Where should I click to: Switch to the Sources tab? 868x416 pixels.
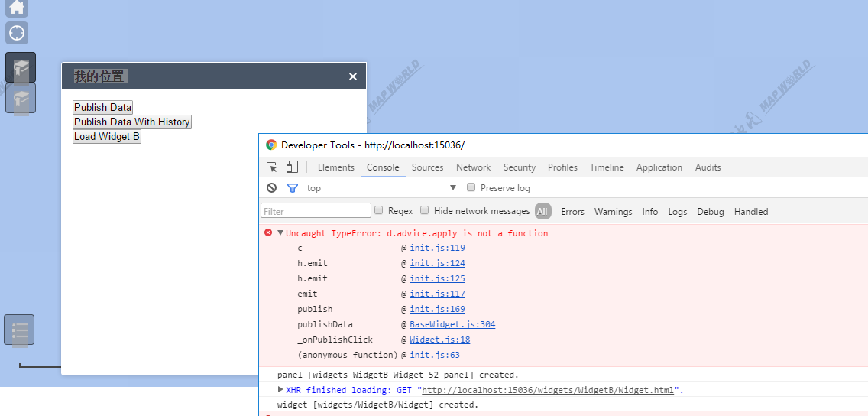pos(427,167)
